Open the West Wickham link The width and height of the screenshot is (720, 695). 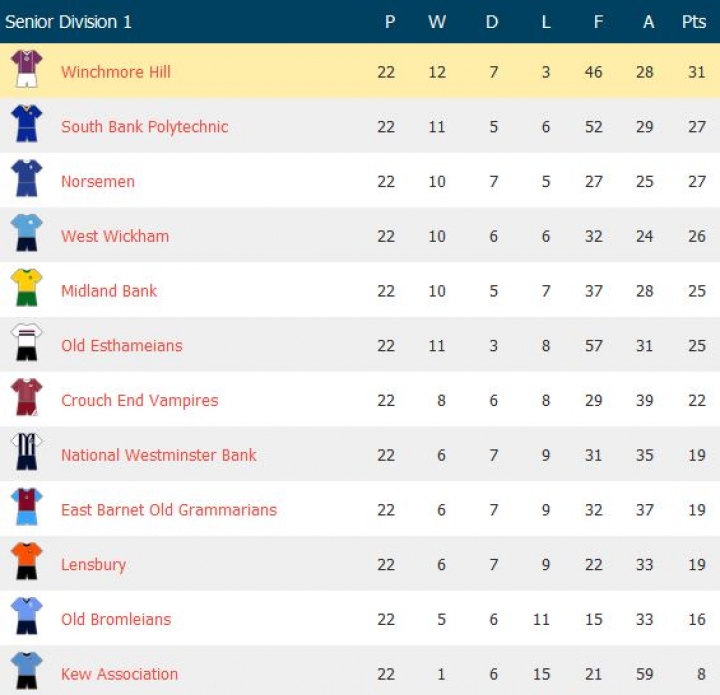tap(115, 236)
